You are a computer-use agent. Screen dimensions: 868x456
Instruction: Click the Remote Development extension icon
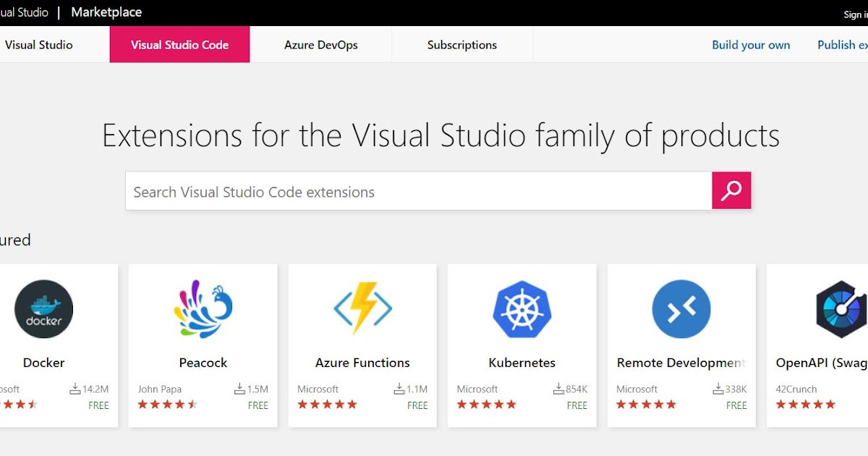tap(681, 309)
